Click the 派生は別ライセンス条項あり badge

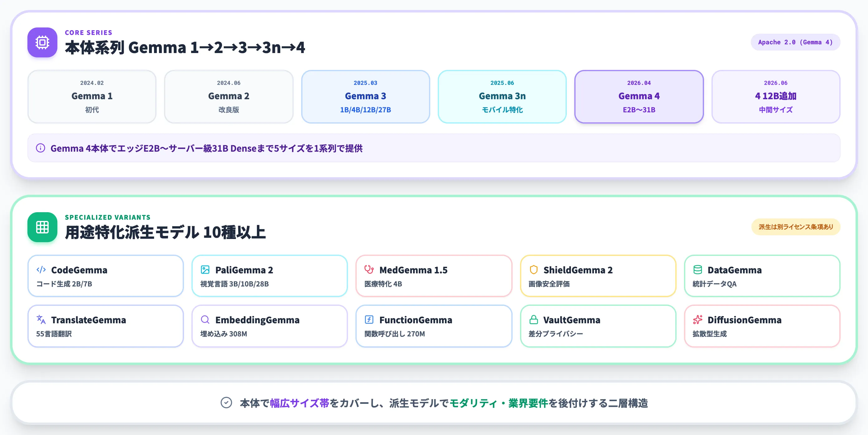796,227
